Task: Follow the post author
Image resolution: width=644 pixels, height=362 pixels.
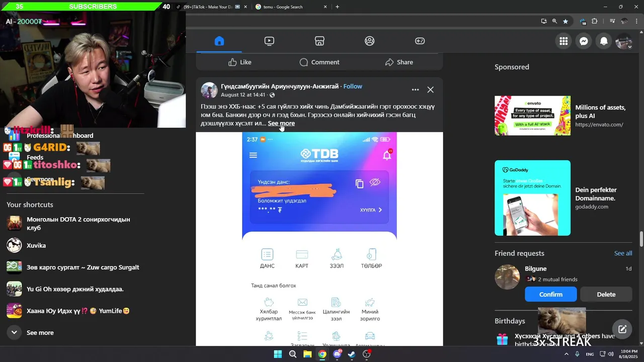Action: coord(353,86)
